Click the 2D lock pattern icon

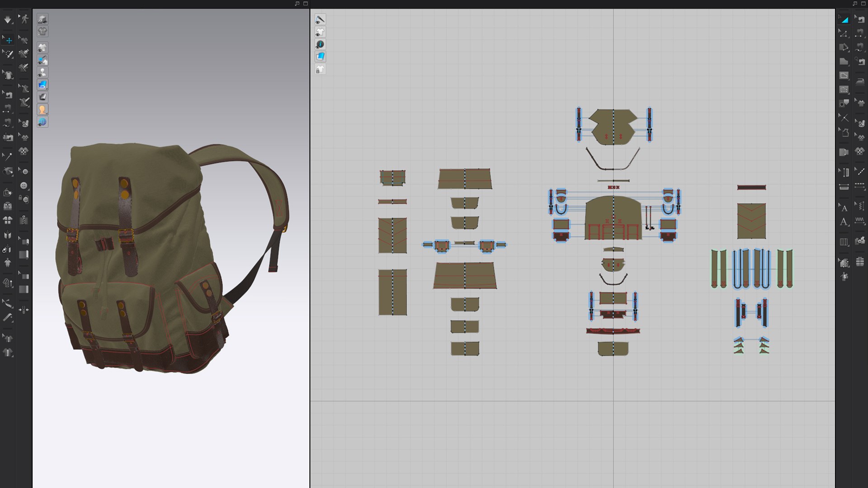point(320,70)
